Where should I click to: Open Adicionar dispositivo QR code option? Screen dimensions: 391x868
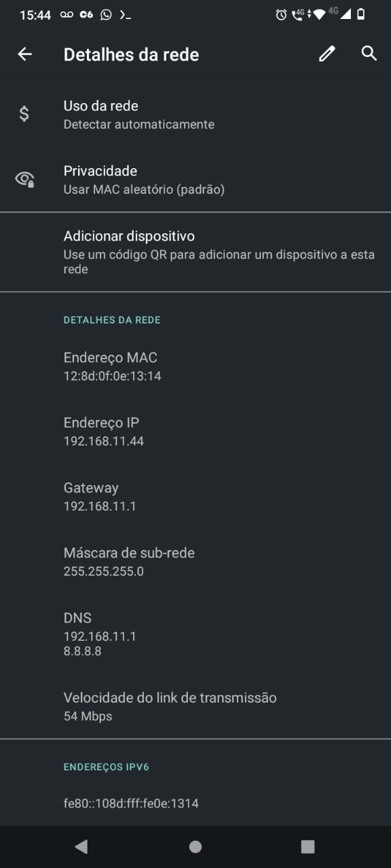[195, 252]
